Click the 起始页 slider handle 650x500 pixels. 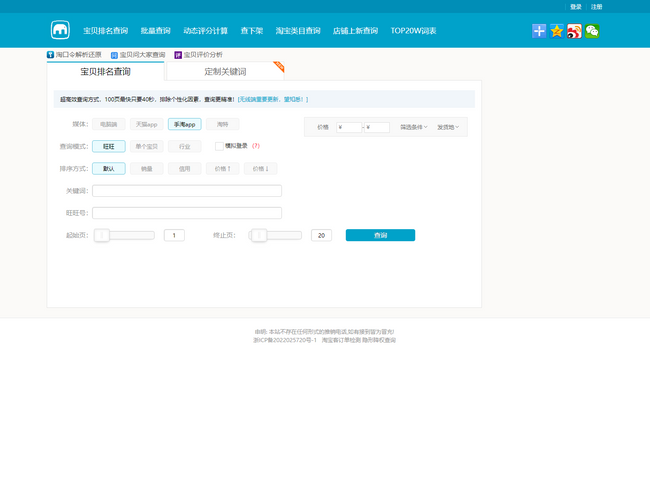pos(102,235)
